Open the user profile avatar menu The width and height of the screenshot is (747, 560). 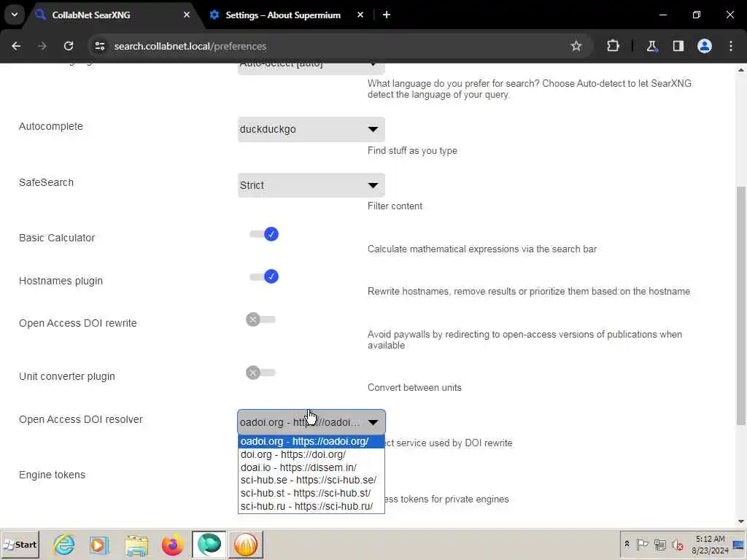(704, 46)
